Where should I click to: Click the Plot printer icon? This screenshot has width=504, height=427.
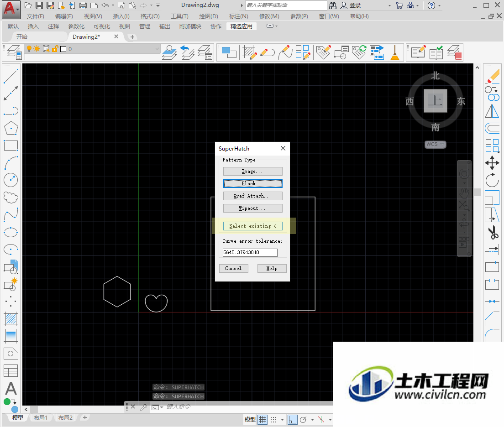pos(83,5)
